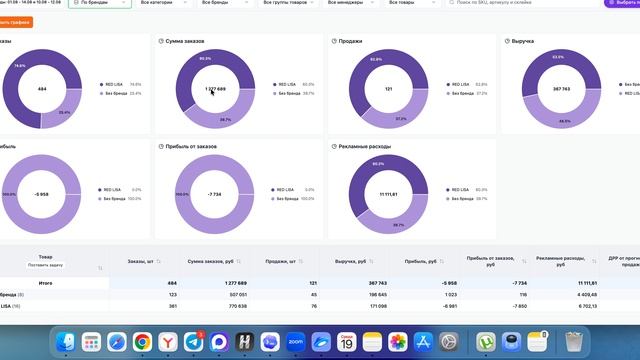The height and width of the screenshot is (360, 640).
Task: Click the purple Выбрать button
Action: (x=622, y=3)
